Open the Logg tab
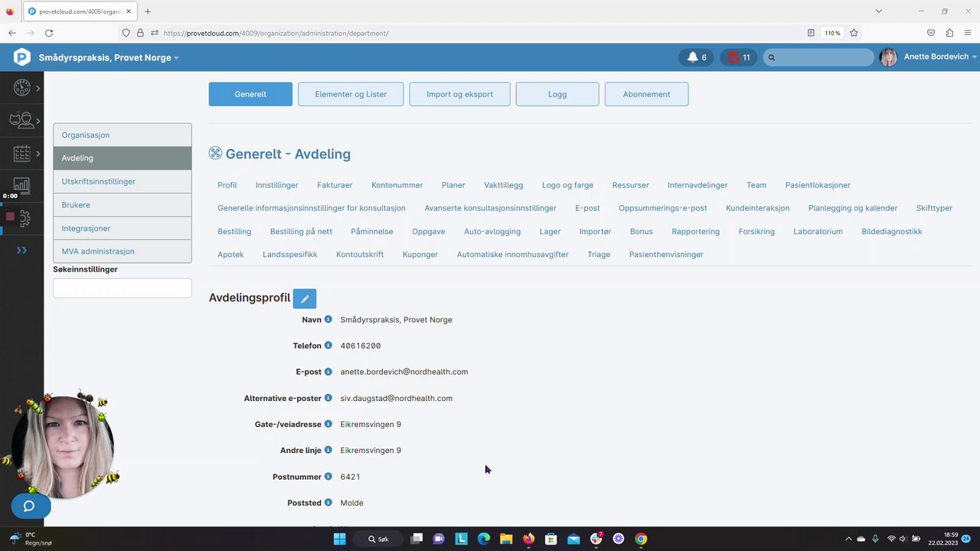The width and height of the screenshot is (980, 551). 557,94
